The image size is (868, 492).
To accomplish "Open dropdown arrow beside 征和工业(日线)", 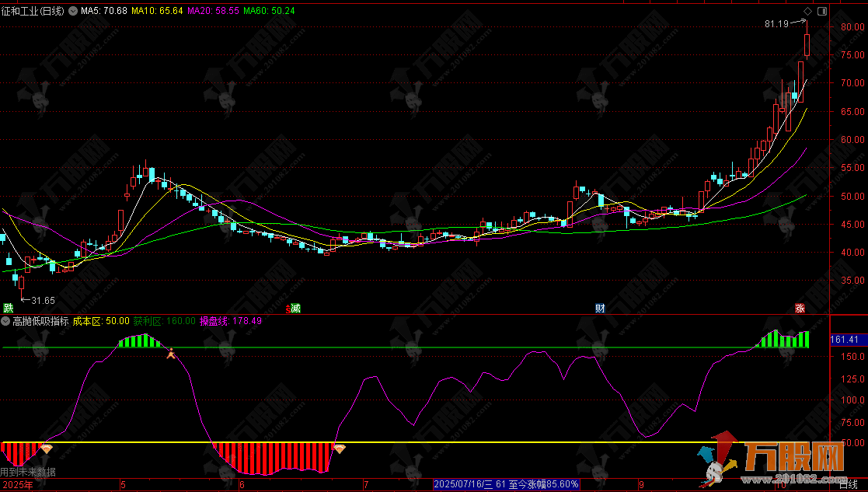I will [74, 11].
